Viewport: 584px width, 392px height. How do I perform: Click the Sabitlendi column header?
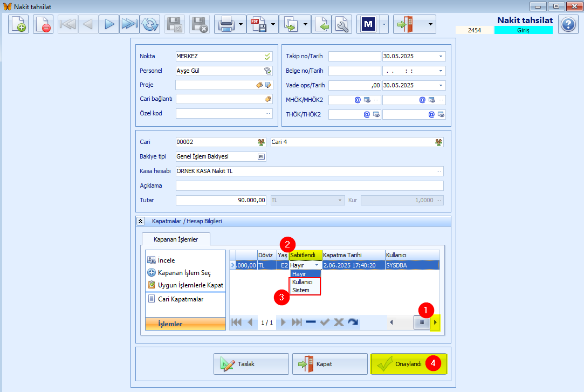305,255
